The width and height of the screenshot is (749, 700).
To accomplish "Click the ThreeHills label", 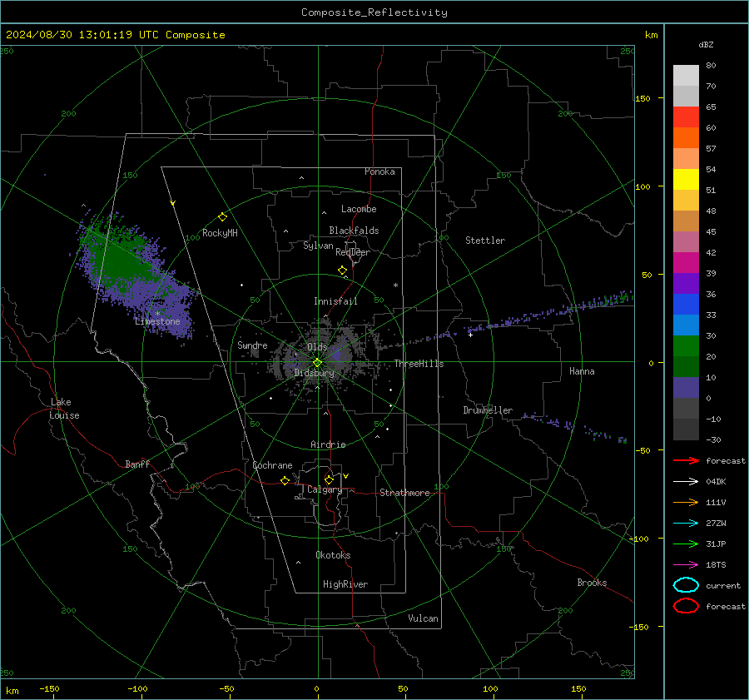I will click(x=419, y=364).
